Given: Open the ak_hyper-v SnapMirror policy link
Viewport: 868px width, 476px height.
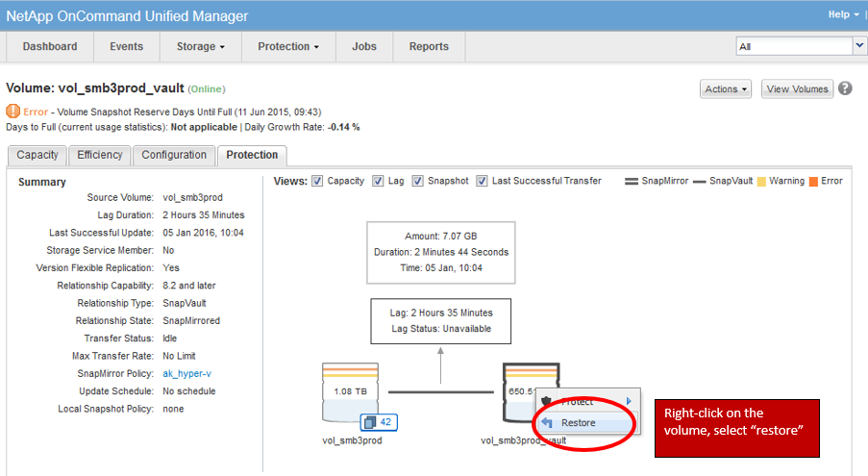Looking at the screenshot, I should click(187, 374).
